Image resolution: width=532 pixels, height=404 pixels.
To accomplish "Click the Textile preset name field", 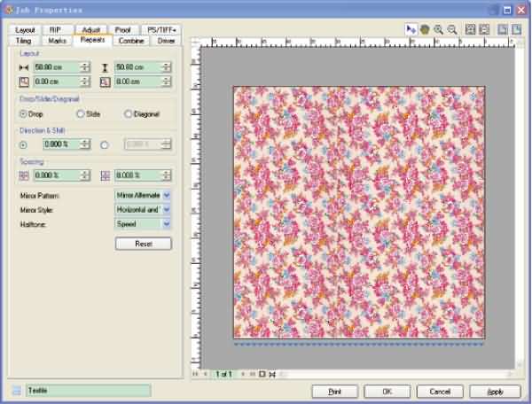I will click(x=88, y=391).
